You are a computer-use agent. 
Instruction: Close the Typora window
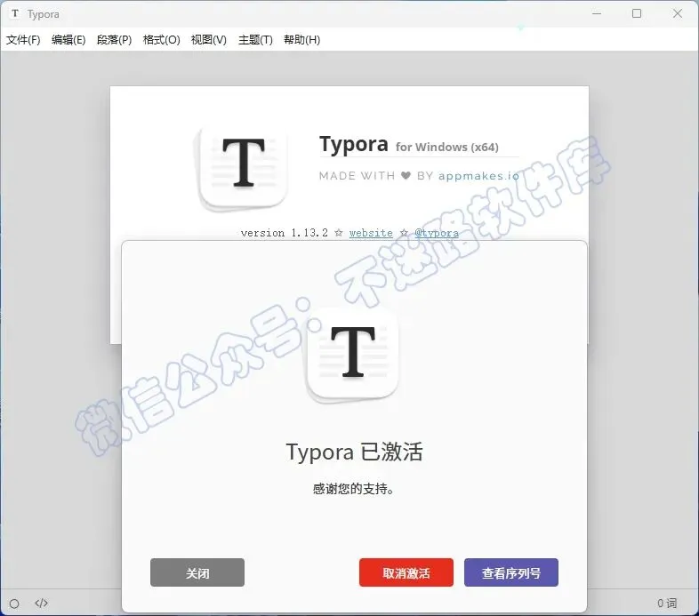pos(678,13)
